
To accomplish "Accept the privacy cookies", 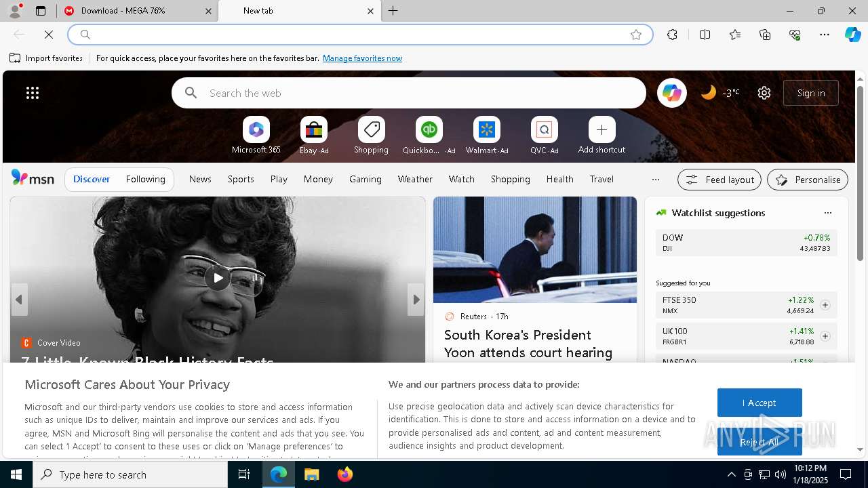I will [x=759, y=403].
